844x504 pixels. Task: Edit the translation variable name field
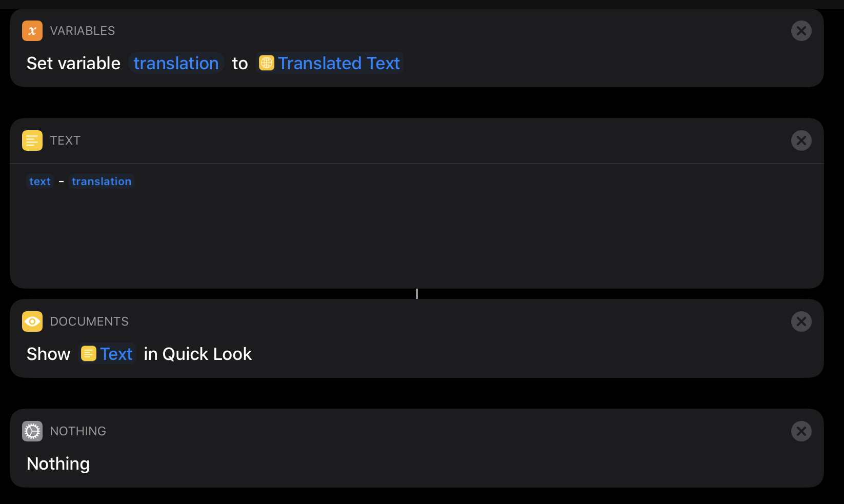click(176, 63)
